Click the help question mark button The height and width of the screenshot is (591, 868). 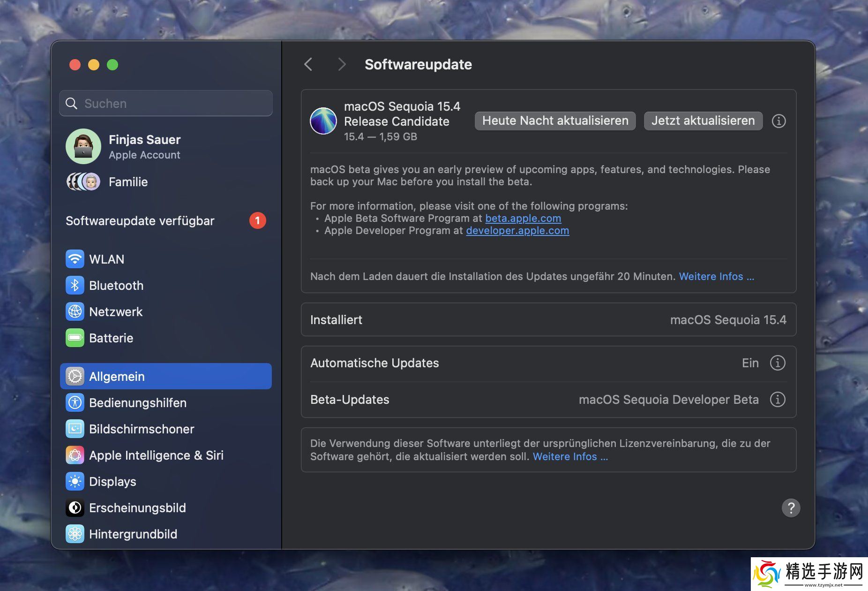(x=791, y=508)
